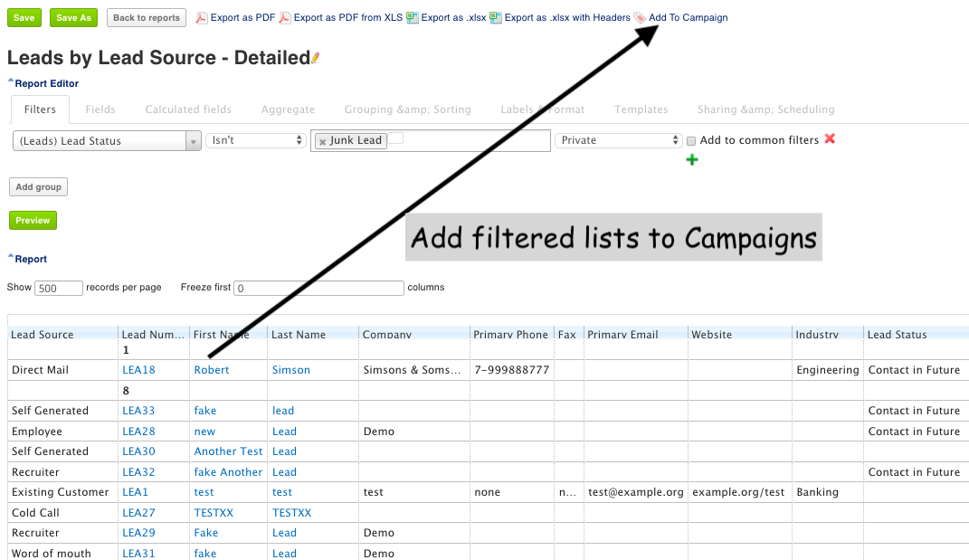Remove the Junk Lead filter tag

[323, 141]
